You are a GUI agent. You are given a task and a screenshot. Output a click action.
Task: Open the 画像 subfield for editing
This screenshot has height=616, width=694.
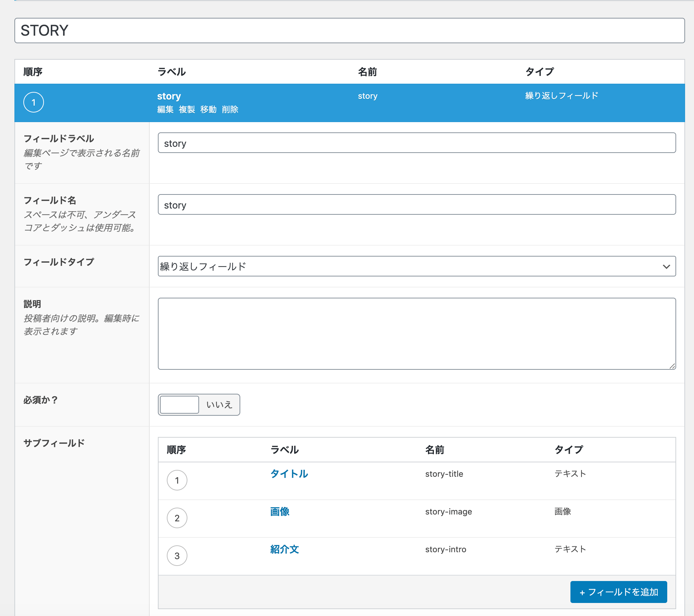click(x=279, y=511)
